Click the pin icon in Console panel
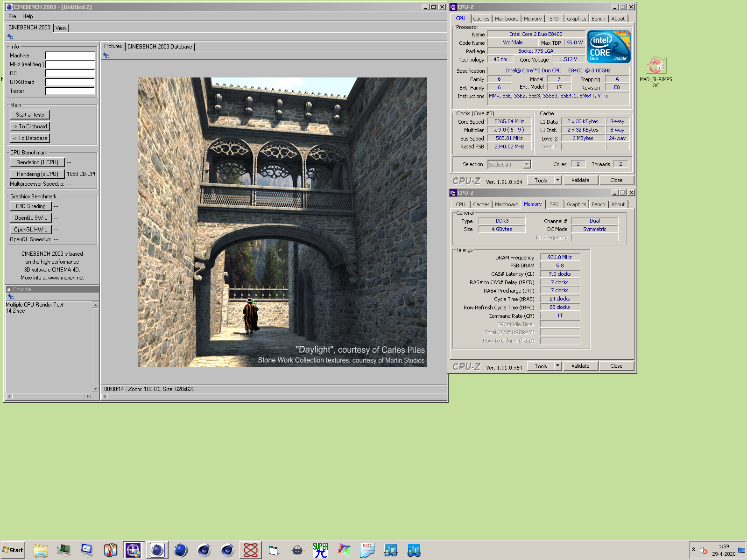This screenshot has height=560, width=747. (x=11, y=297)
